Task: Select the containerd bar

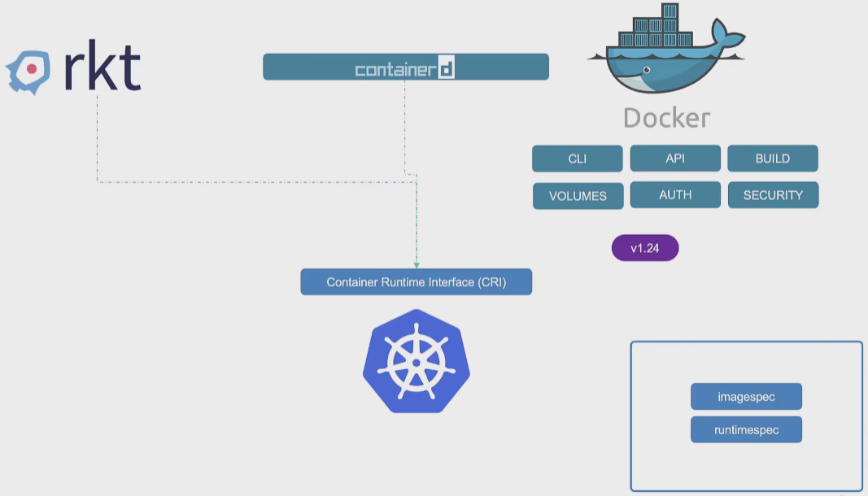Action: 325,67
